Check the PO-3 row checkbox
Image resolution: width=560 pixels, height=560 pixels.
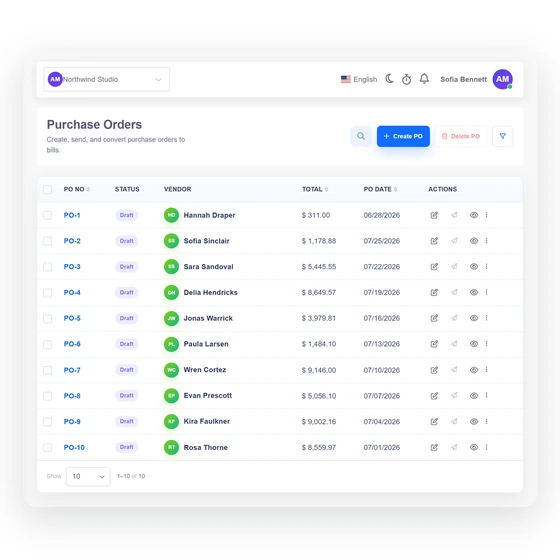[x=47, y=267]
